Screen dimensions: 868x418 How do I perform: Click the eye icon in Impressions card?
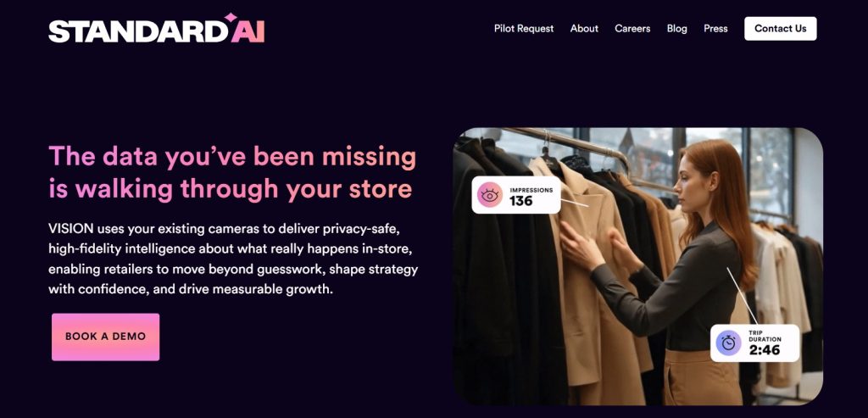point(490,195)
